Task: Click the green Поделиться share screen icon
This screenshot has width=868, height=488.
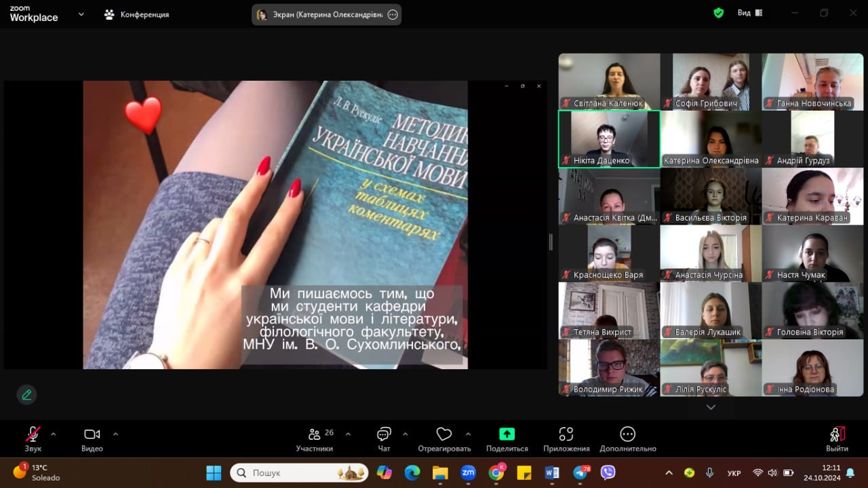Action: pos(507,434)
